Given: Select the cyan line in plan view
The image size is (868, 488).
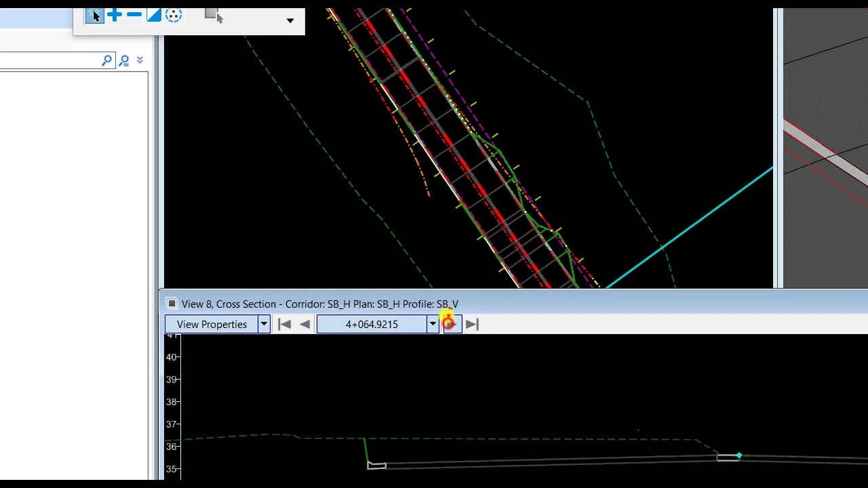Looking at the screenshot, I should pyautogui.click(x=690, y=227).
